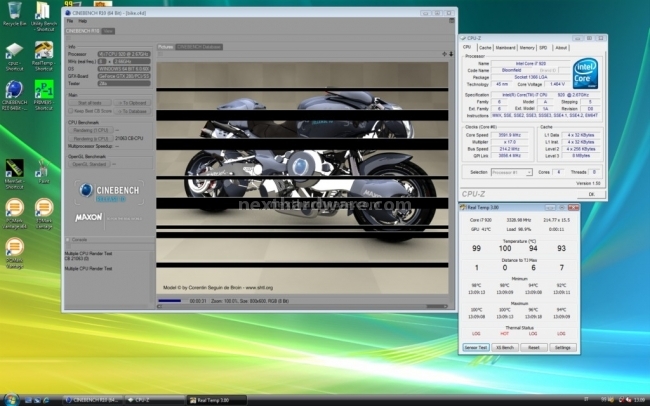
Task: Click the Switch between windows Quick Launch icon
Action: click(x=37, y=400)
